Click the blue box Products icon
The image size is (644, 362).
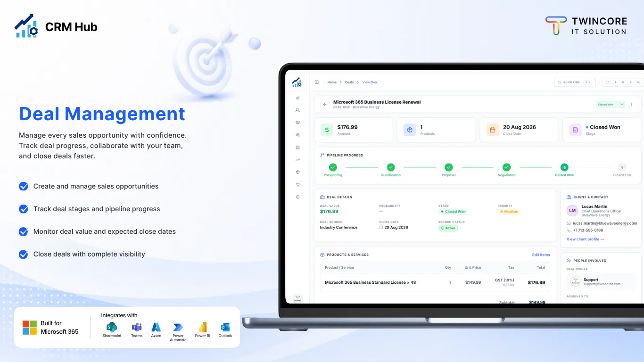coord(410,130)
